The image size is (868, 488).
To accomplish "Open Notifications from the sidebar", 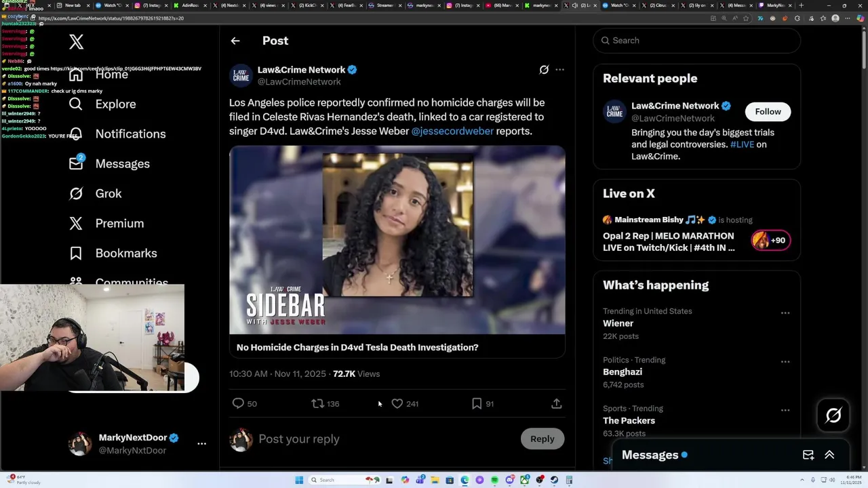I will pos(117,134).
